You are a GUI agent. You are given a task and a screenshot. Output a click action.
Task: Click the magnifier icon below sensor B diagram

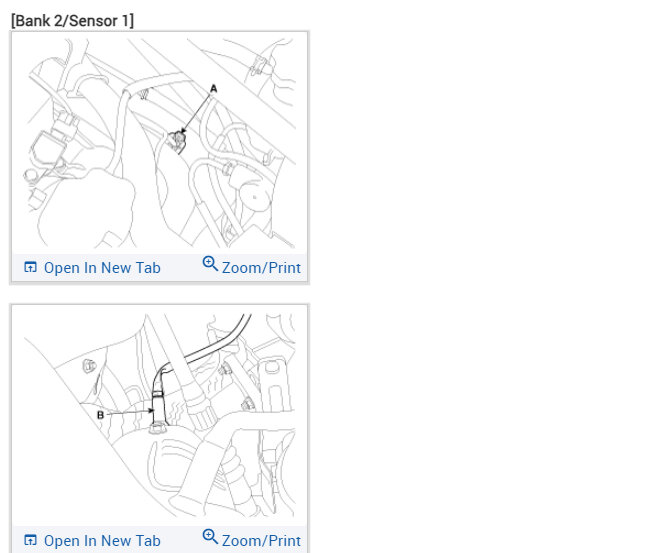[210, 536]
